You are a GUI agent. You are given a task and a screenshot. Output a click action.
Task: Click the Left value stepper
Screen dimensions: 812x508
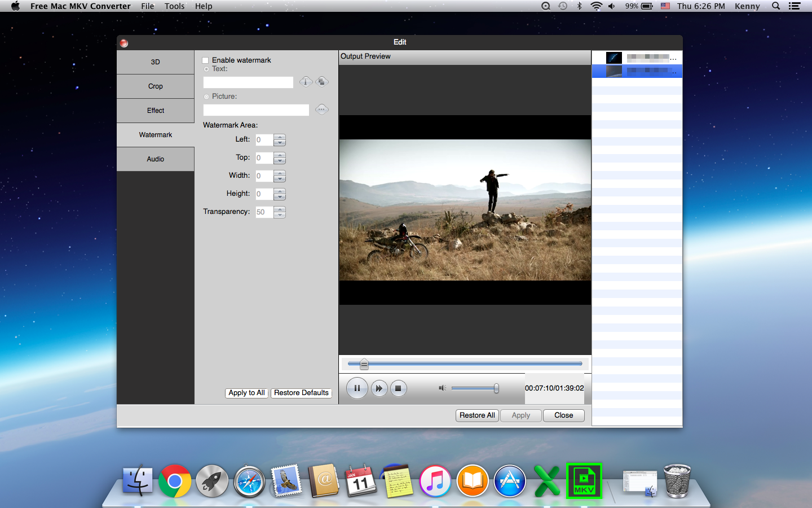click(x=280, y=140)
